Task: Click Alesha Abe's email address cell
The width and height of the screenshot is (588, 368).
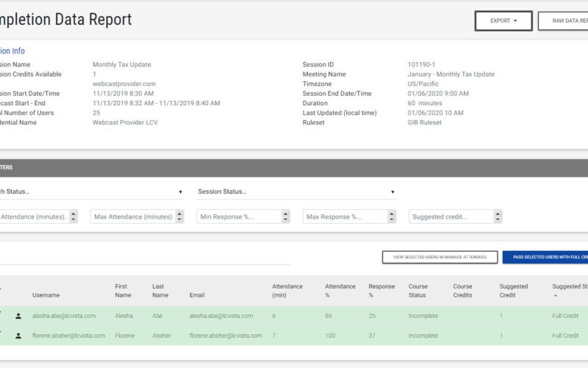Action: click(x=221, y=316)
